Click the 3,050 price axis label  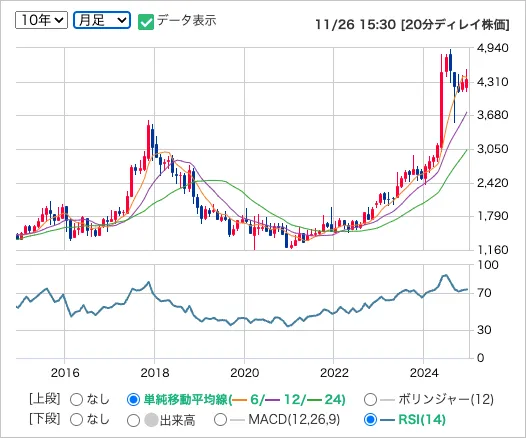(493, 149)
